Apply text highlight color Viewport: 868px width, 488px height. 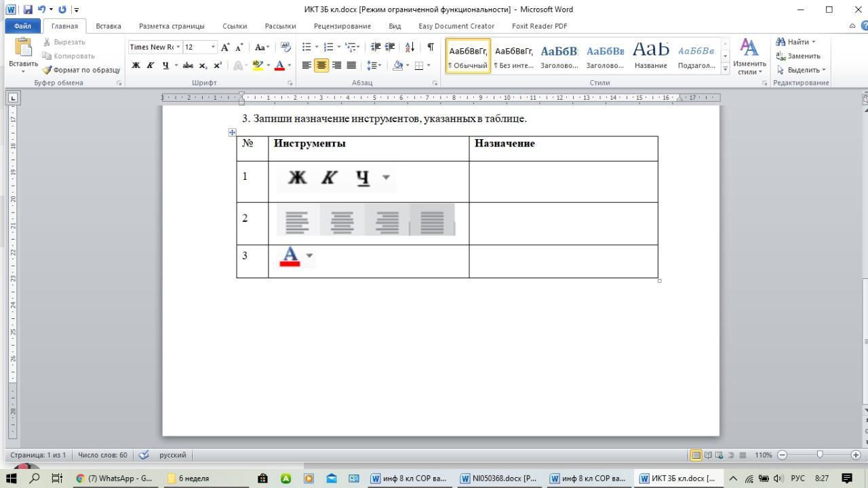point(257,66)
